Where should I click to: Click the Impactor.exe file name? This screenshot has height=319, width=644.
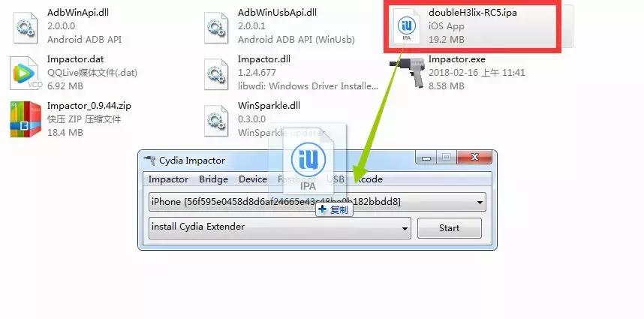pos(456,59)
